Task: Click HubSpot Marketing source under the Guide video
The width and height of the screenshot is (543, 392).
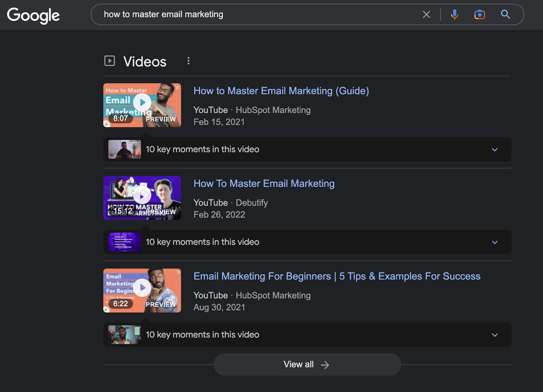Action: 273,110
